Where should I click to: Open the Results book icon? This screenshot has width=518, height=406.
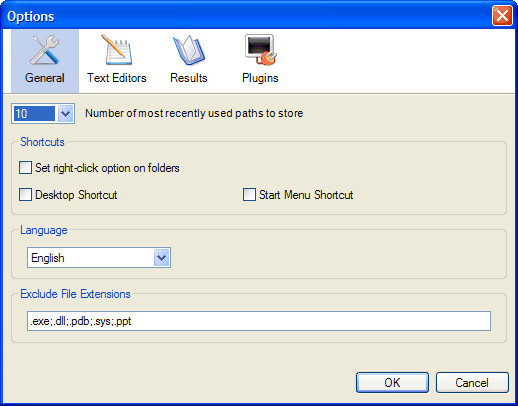189,50
